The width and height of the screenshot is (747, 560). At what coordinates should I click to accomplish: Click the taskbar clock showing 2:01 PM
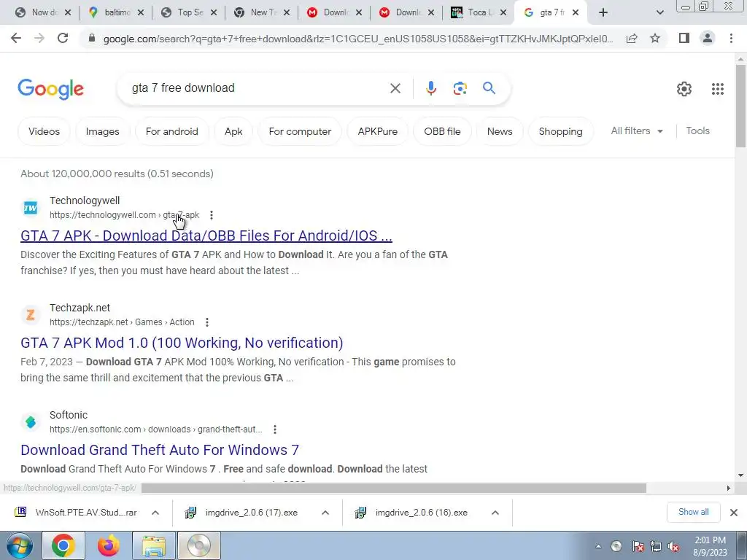[710, 546]
